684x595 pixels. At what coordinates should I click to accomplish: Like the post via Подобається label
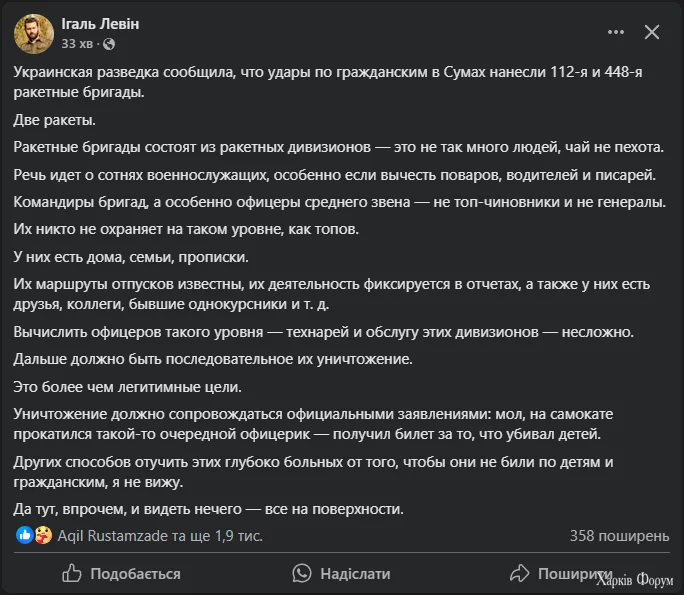(x=135, y=574)
